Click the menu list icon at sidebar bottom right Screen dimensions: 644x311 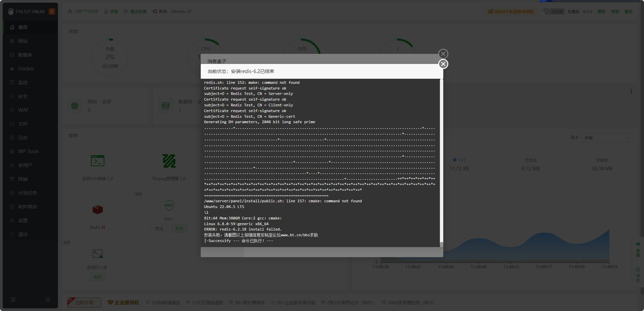point(48,300)
